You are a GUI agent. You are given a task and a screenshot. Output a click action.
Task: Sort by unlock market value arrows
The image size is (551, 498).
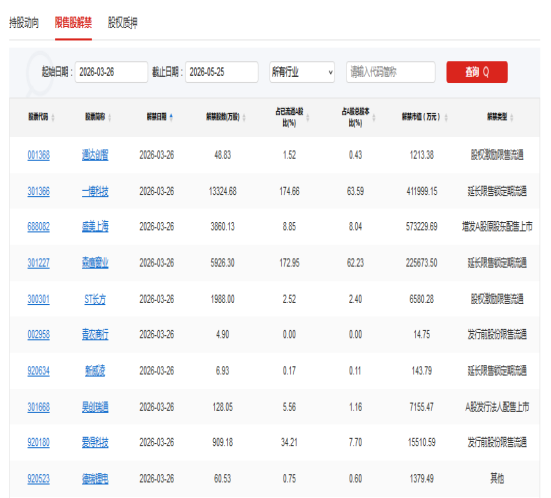[446, 117]
